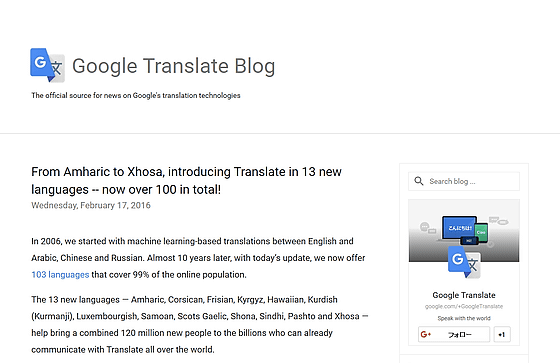Click the Google Translate badge icon in sidebar
The width and height of the screenshot is (560, 363).
click(464, 262)
